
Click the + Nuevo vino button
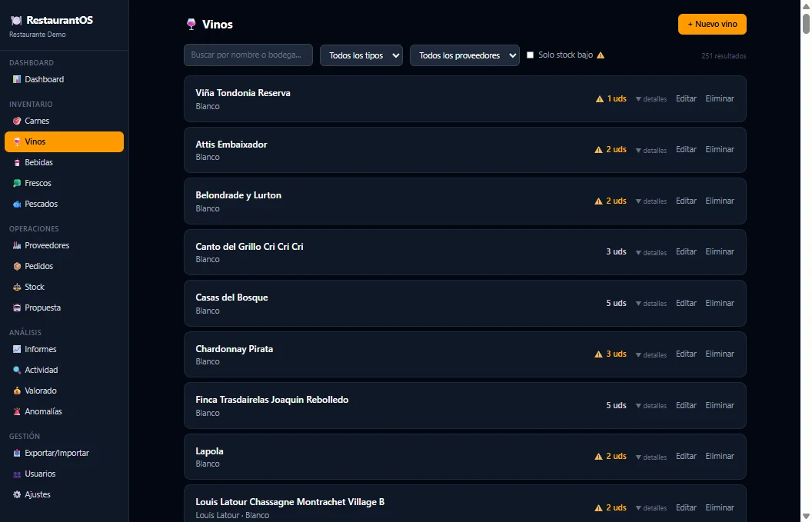click(712, 25)
